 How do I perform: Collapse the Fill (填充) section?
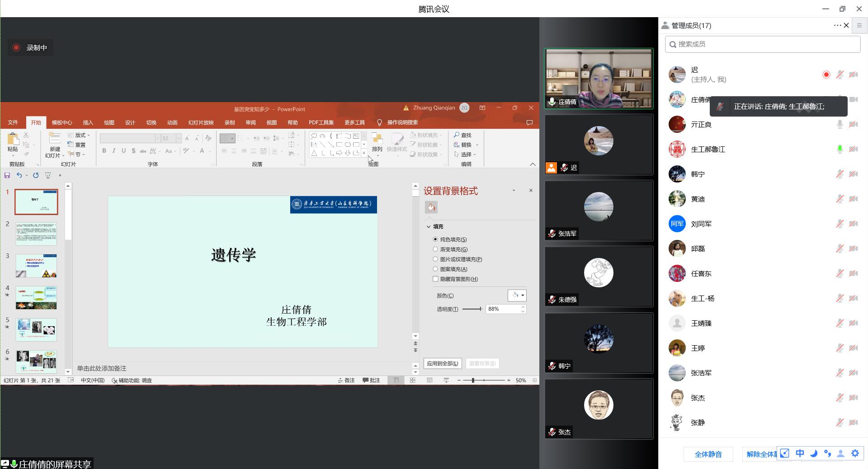point(429,227)
